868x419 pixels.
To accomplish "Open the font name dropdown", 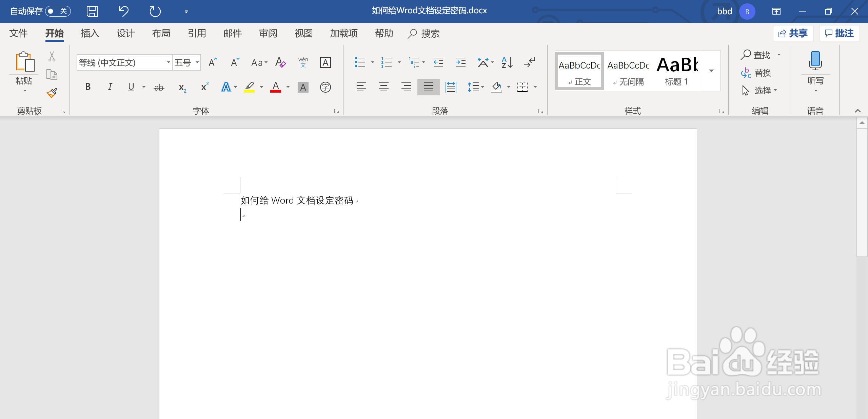I will coord(168,62).
